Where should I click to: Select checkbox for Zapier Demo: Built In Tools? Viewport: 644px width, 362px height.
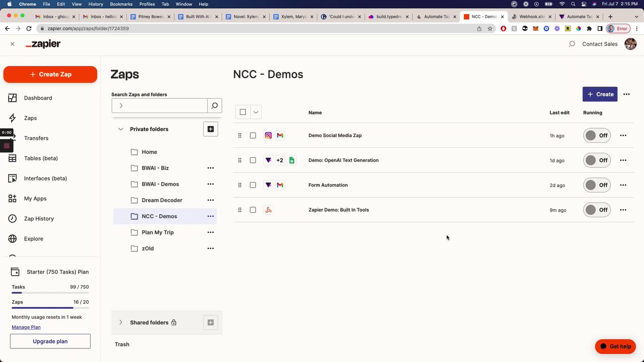coord(253,210)
